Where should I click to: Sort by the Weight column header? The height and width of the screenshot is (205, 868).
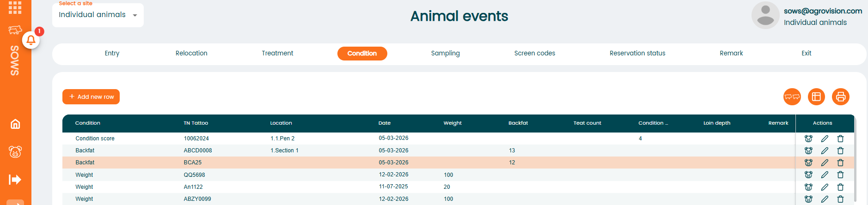tap(452, 123)
